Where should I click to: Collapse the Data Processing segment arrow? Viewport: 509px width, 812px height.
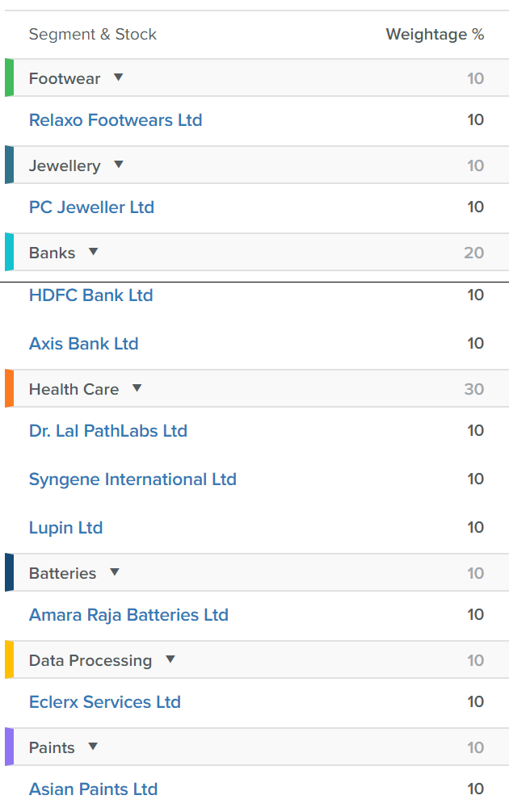click(170, 659)
